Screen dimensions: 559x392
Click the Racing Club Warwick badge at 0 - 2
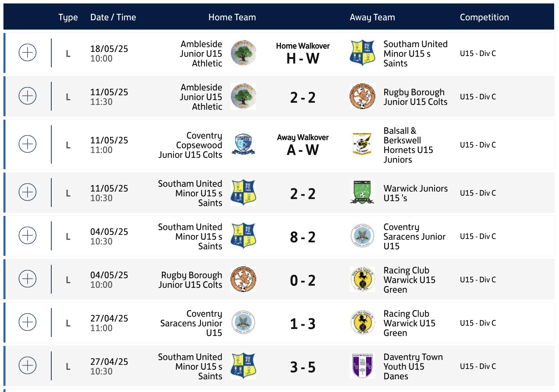362,279
